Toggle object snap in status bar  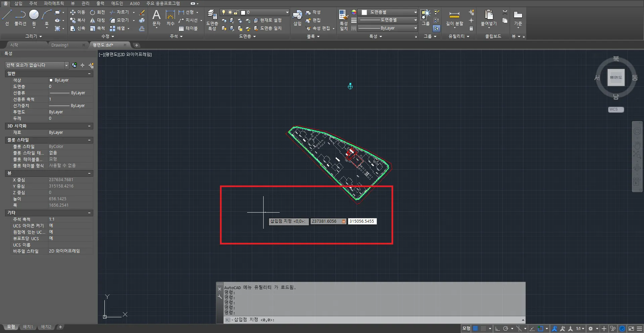click(540, 329)
